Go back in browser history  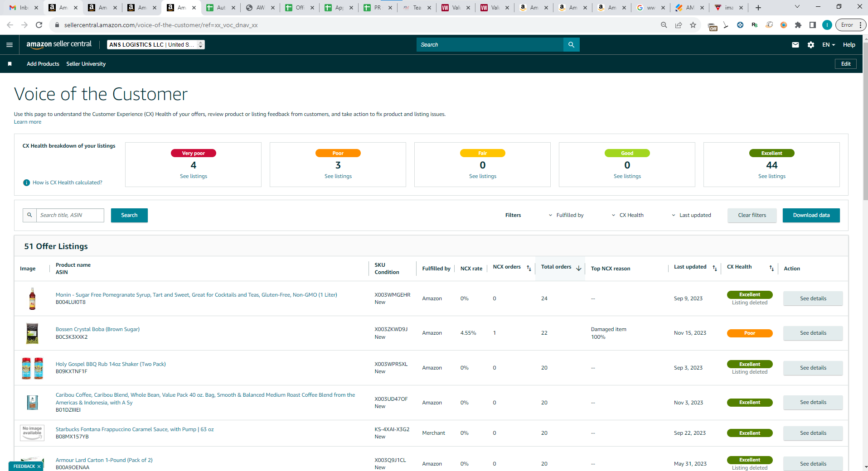pyautogui.click(x=10, y=25)
